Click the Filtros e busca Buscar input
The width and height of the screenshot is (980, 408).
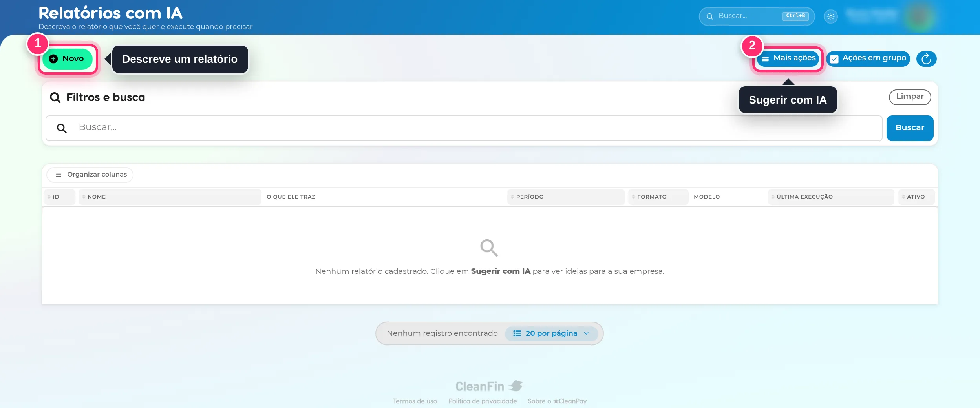tap(464, 128)
